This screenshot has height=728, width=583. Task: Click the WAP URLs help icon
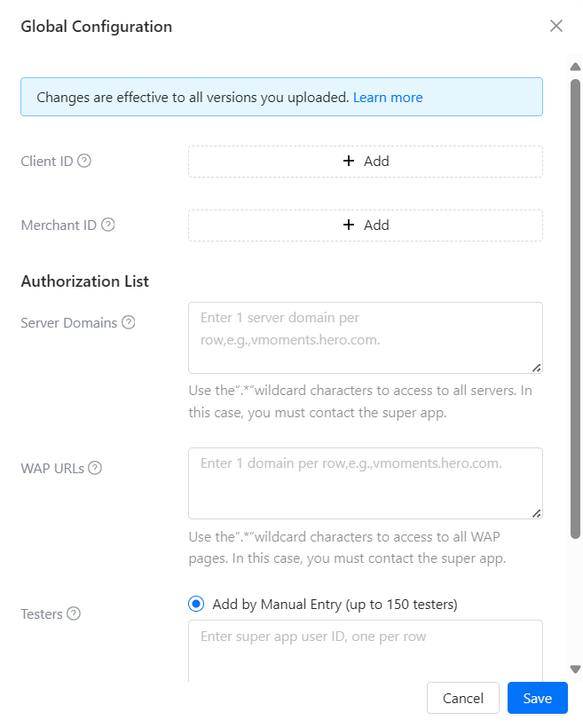95,468
